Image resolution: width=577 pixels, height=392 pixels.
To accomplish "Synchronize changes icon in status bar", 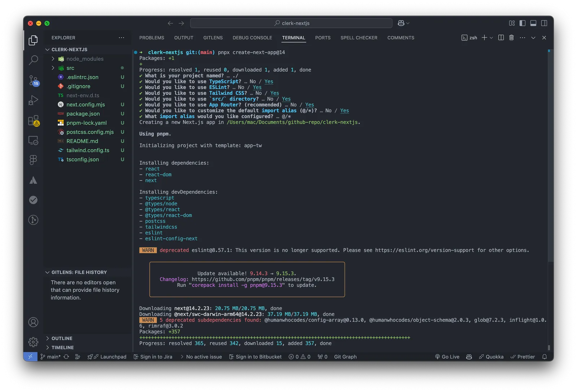I will [66, 357].
